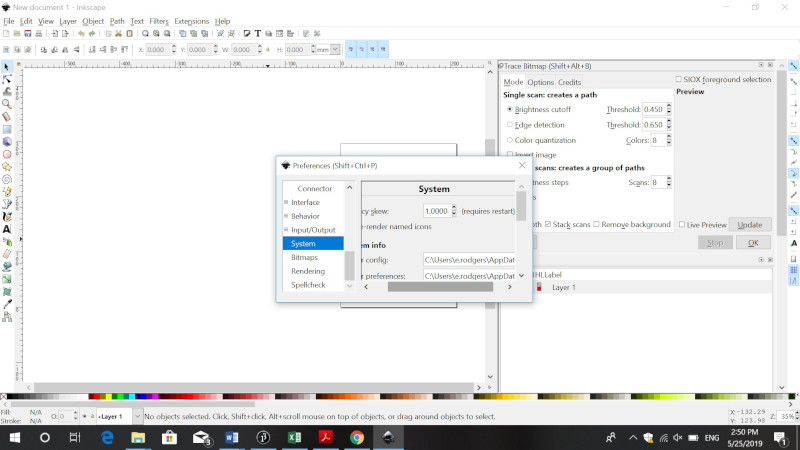Click the latency skew value field

click(437, 211)
